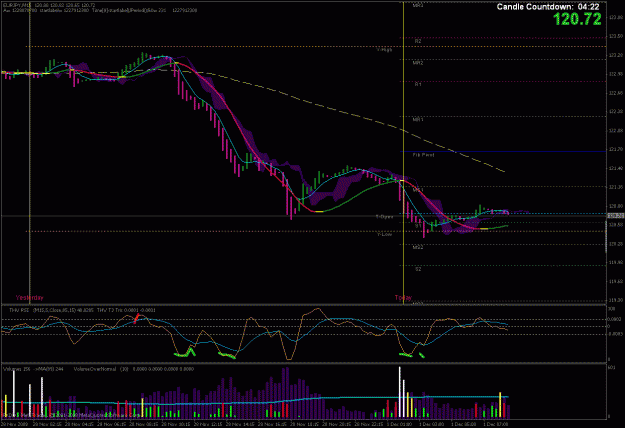Select the yellow Today vertical separator line
Screen dimensions: 625x428
[403, 151]
